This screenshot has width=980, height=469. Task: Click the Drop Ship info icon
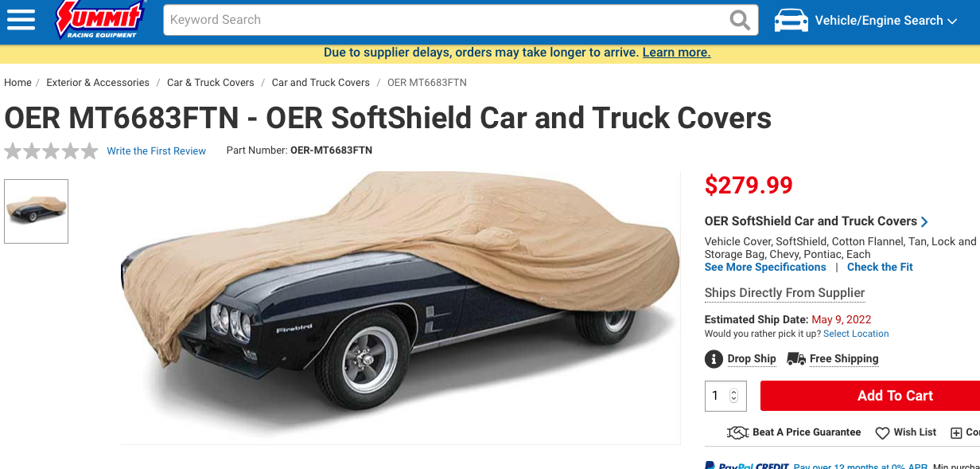pos(714,359)
